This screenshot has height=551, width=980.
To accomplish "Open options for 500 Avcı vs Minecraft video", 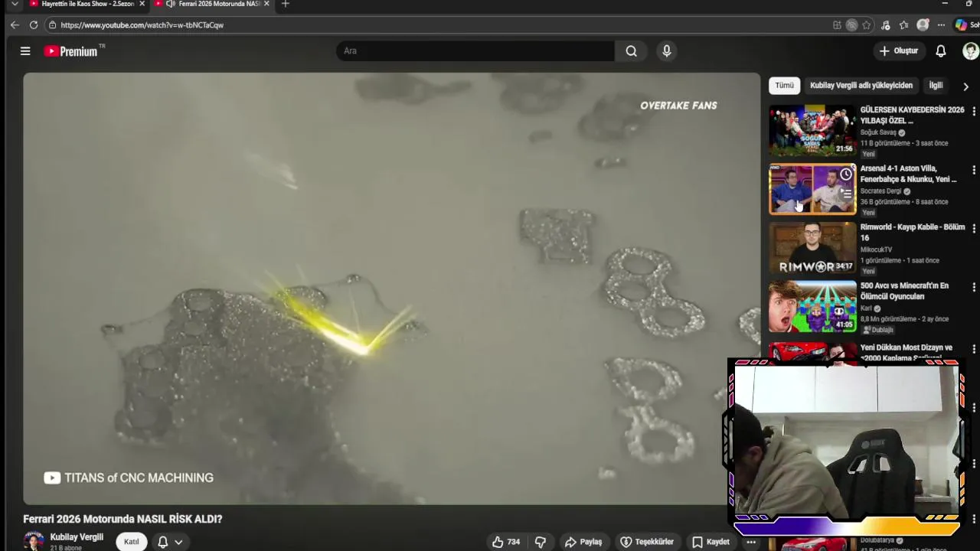I will [974, 288].
